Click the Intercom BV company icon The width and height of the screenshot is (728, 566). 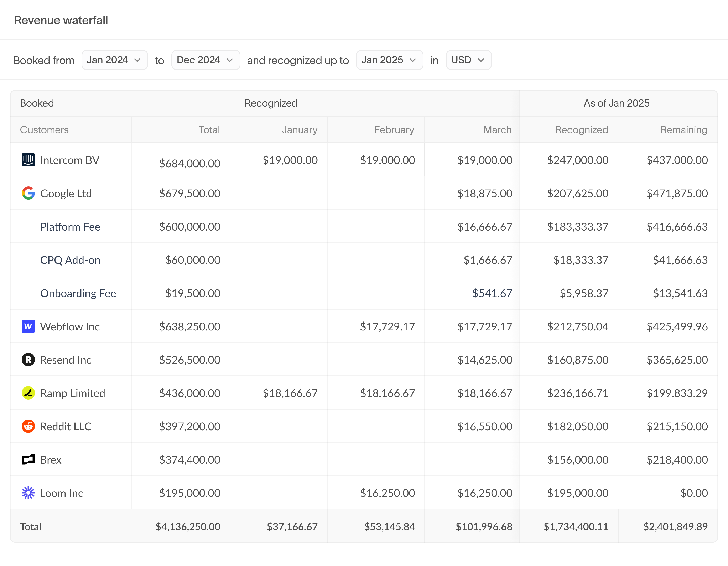(28, 160)
